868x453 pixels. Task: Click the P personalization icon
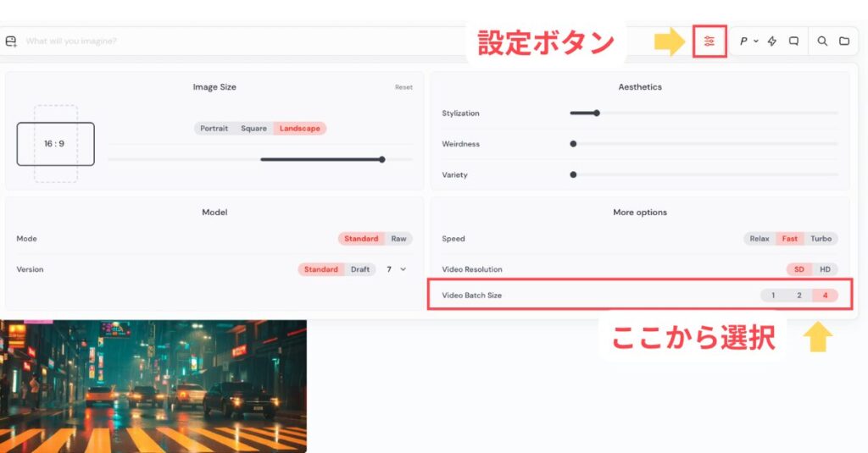pos(743,41)
